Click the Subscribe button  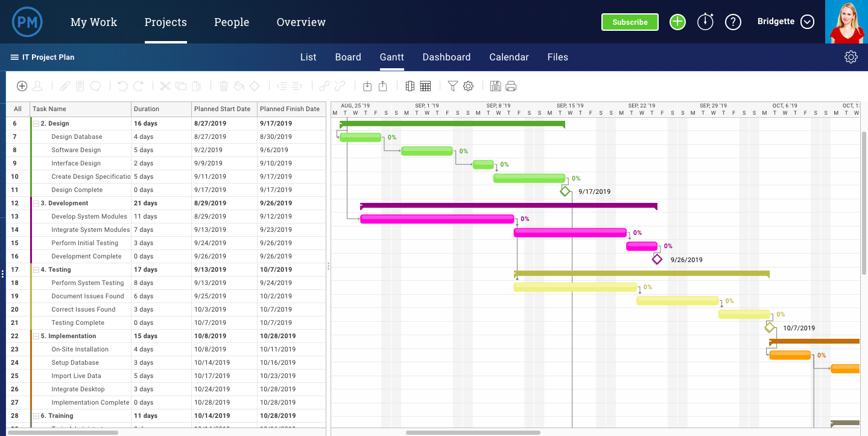pyautogui.click(x=630, y=22)
